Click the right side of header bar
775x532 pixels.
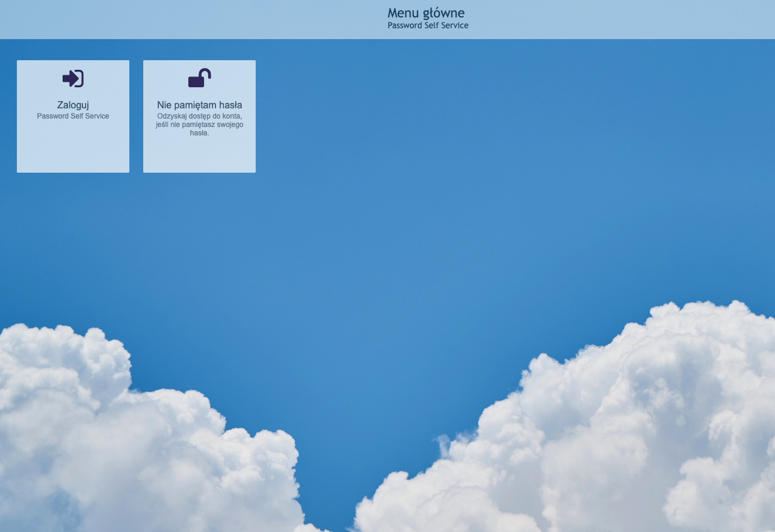pyautogui.click(x=662, y=19)
